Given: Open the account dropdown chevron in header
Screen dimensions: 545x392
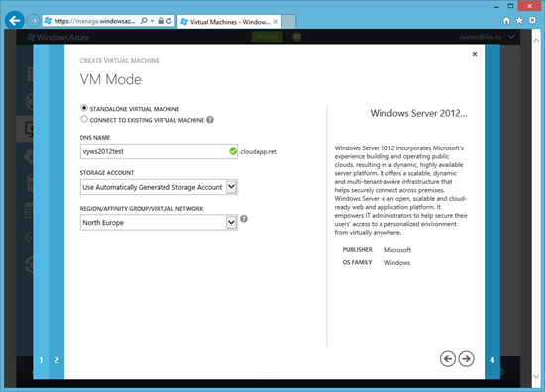Looking at the screenshot, I should point(511,36).
